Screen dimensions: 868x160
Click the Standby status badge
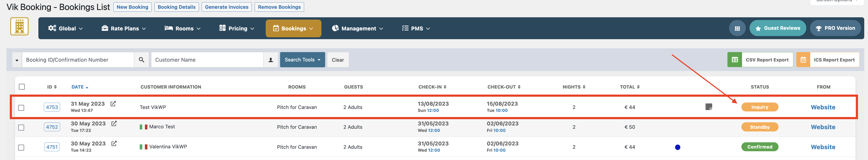point(760,127)
